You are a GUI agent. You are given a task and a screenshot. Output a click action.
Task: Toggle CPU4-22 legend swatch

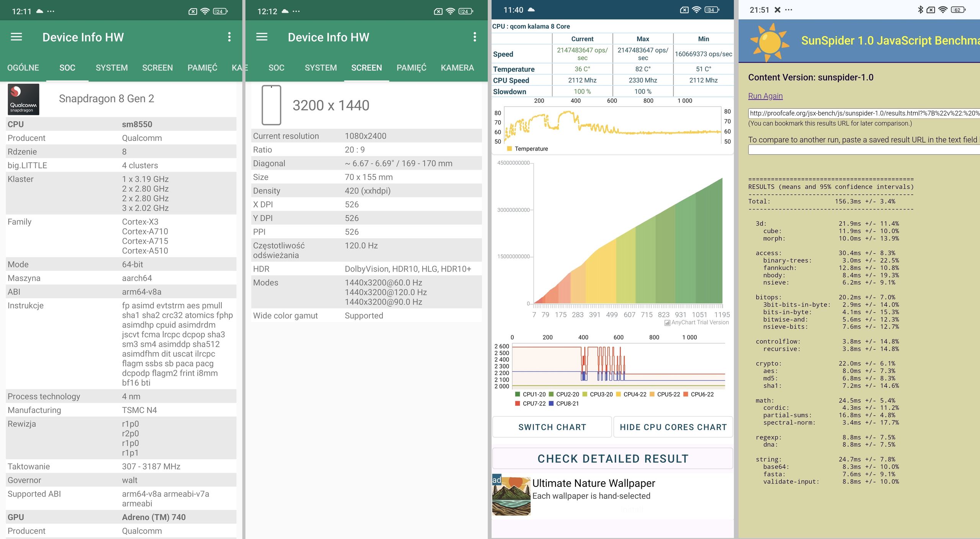[618, 394]
